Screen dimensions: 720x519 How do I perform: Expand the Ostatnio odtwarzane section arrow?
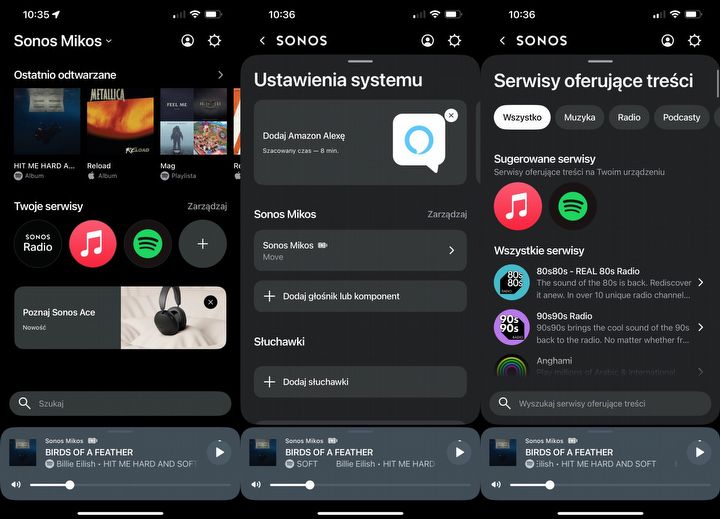[x=220, y=75]
